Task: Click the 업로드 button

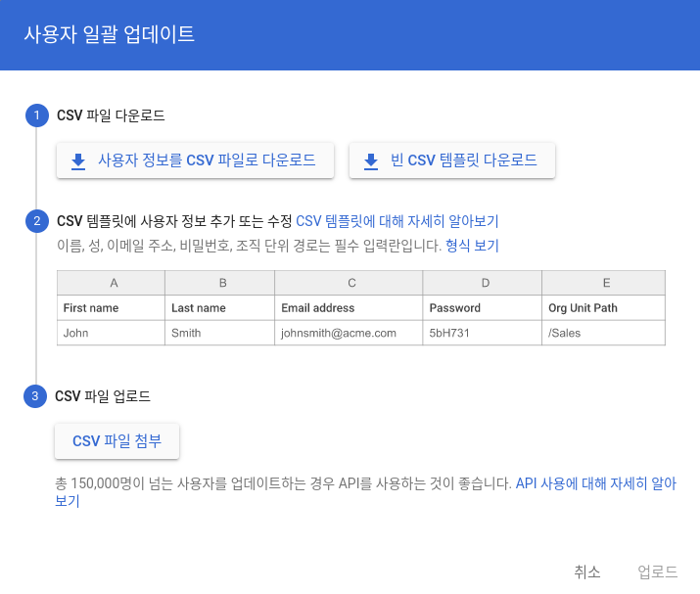Action: (x=657, y=571)
